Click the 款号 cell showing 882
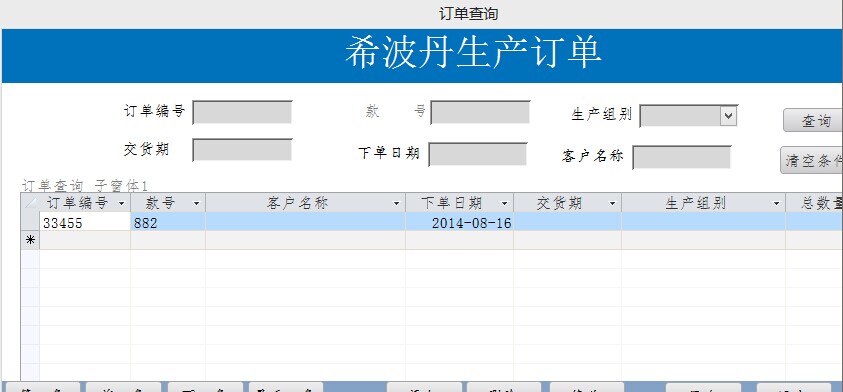Viewport: 843px width, 392px height. [168, 222]
